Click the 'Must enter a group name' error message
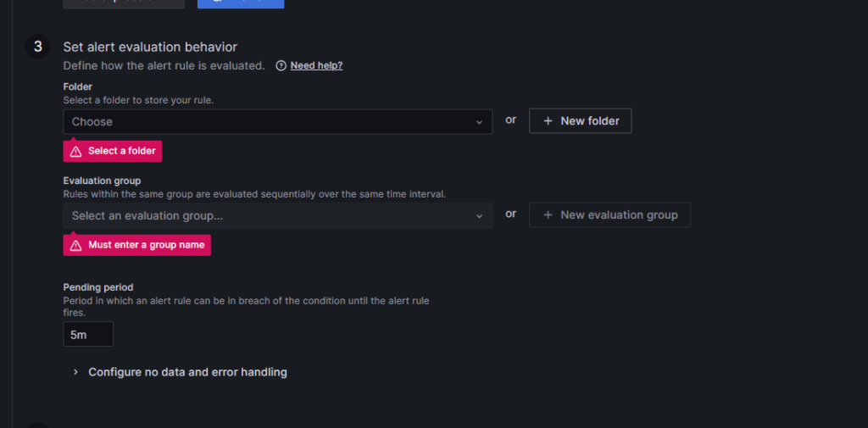868x428 pixels. pos(146,245)
